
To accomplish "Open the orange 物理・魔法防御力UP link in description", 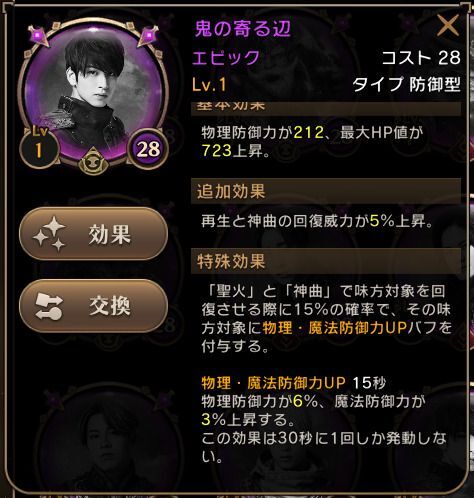I will (334, 328).
